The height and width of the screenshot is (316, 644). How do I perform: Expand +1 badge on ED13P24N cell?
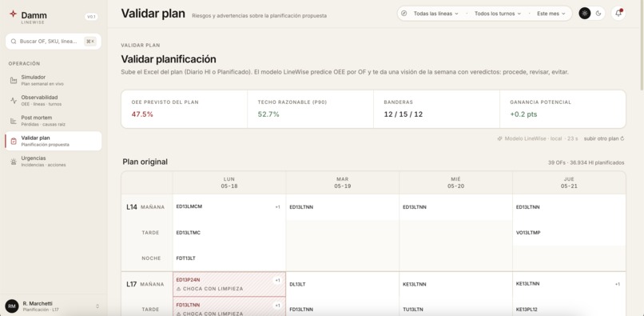pyautogui.click(x=277, y=280)
